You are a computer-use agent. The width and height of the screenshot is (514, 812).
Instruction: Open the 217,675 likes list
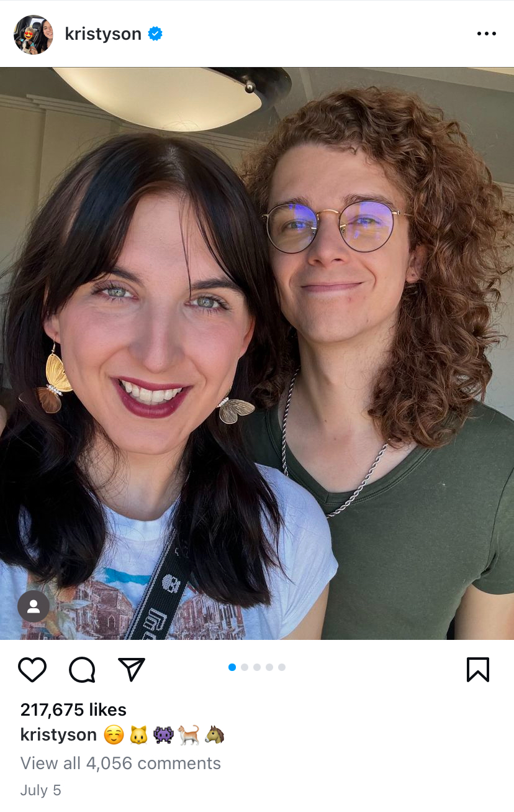tap(73, 709)
